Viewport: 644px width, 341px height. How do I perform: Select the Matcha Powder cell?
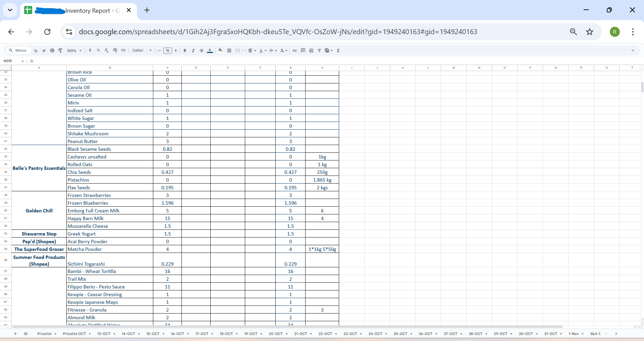click(110, 249)
